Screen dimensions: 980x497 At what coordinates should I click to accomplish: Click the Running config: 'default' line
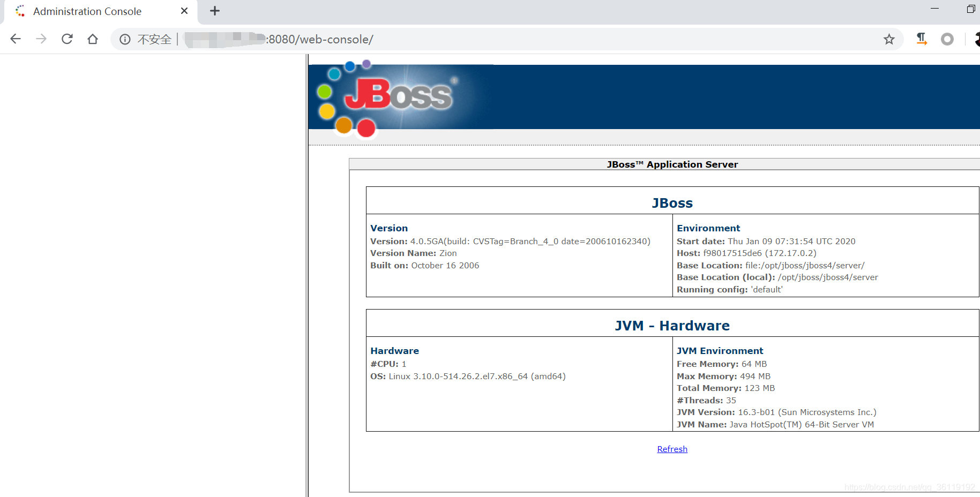click(730, 290)
